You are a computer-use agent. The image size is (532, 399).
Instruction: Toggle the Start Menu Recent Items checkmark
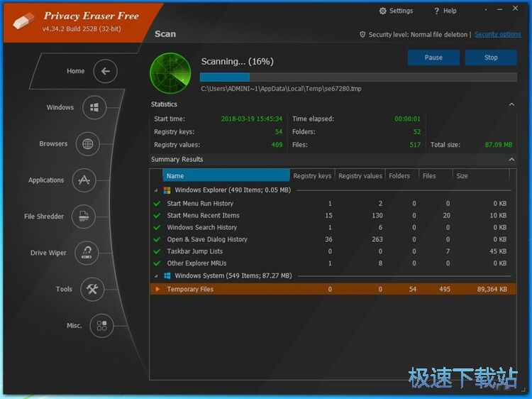[157, 216]
